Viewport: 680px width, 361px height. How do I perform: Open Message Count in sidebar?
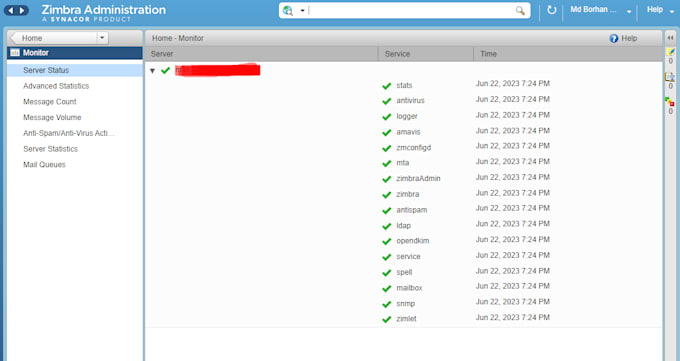click(50, 102)
